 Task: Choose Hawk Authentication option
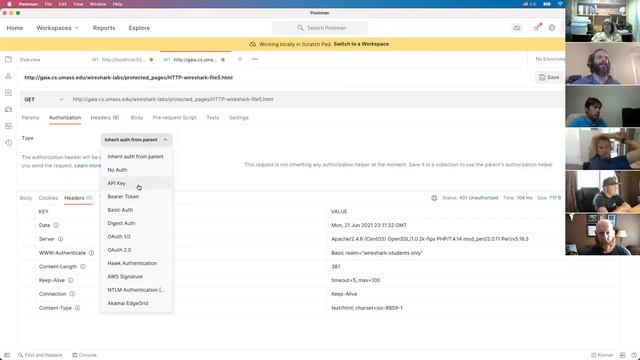(136, 263)
